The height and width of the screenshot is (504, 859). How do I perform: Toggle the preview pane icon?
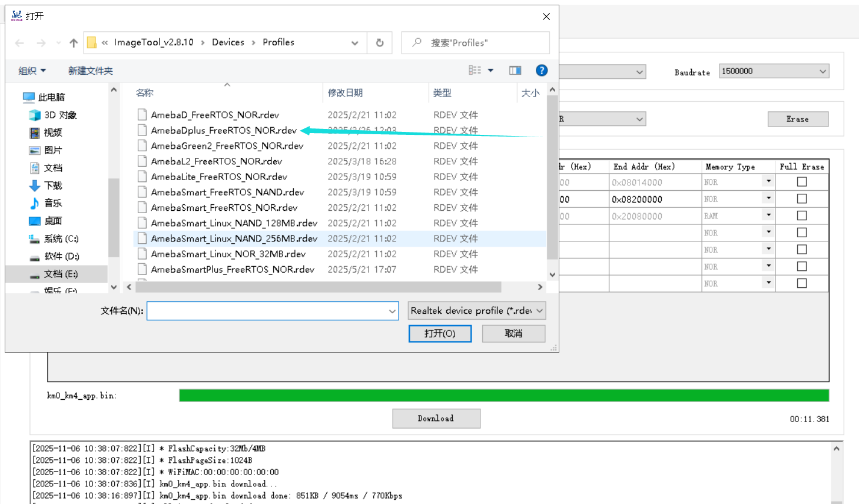click(x=515, y=71)
